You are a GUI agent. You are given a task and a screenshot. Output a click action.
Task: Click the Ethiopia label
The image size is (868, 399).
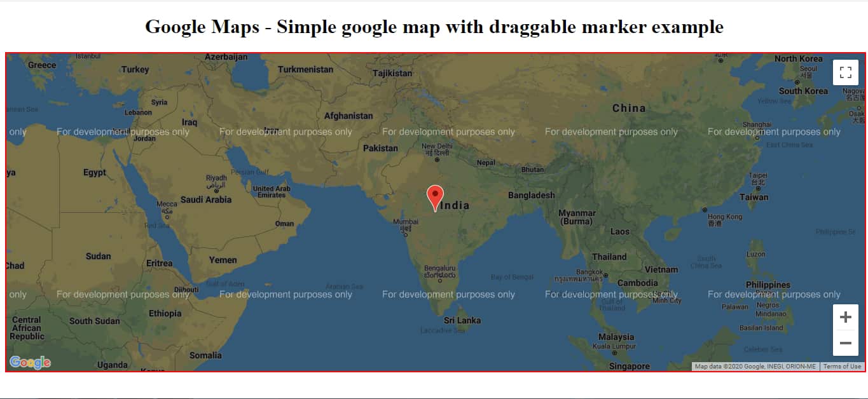click(x=165, y=313)
